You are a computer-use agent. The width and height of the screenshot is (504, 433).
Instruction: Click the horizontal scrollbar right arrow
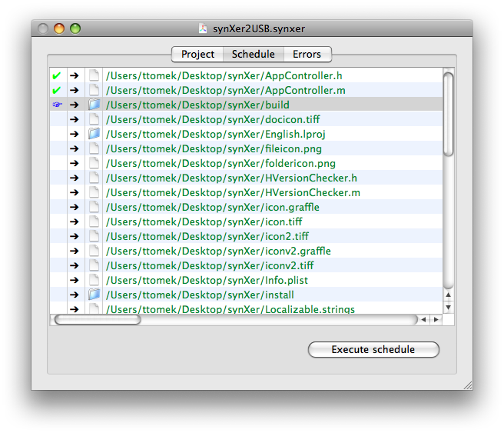(436, 319)
